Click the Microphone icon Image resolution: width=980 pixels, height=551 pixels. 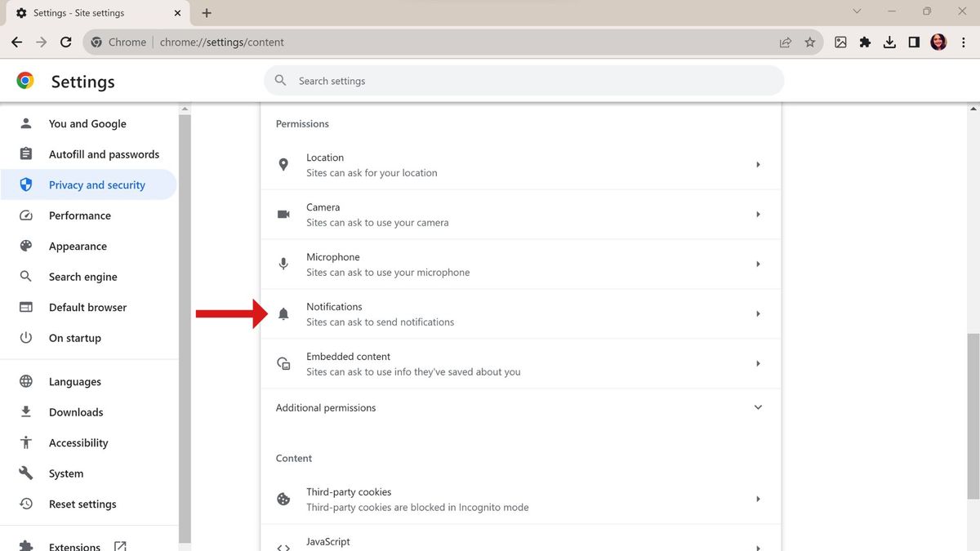tap(283, 264)
